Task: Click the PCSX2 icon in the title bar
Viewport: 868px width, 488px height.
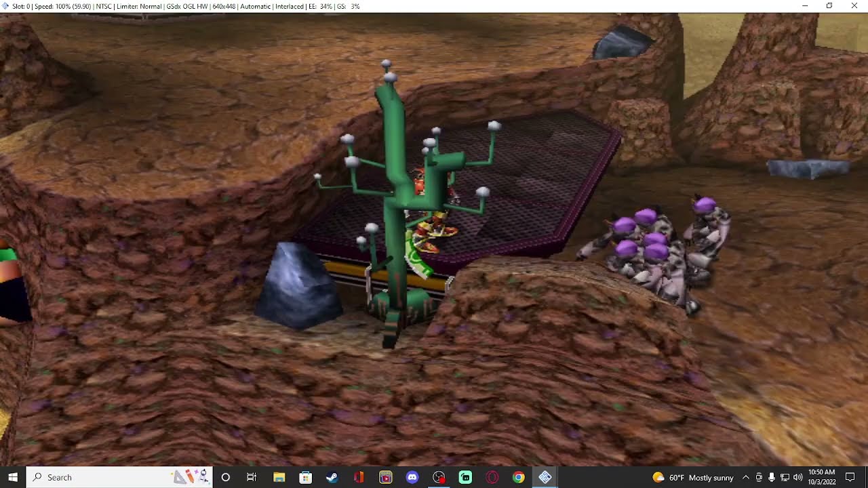Action: pos(6,6)
